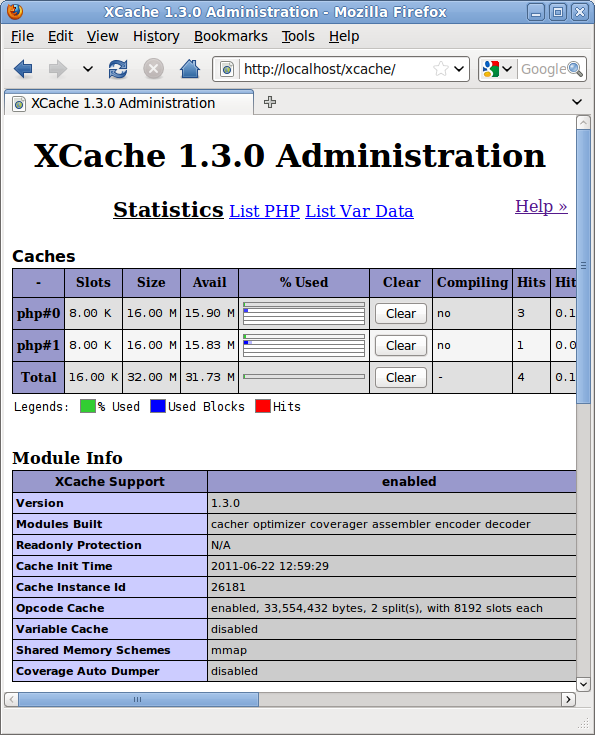Image resolution: width=595 pixels, height=735 pixels.
Task: Open the File menu
Action: point(23,36)
